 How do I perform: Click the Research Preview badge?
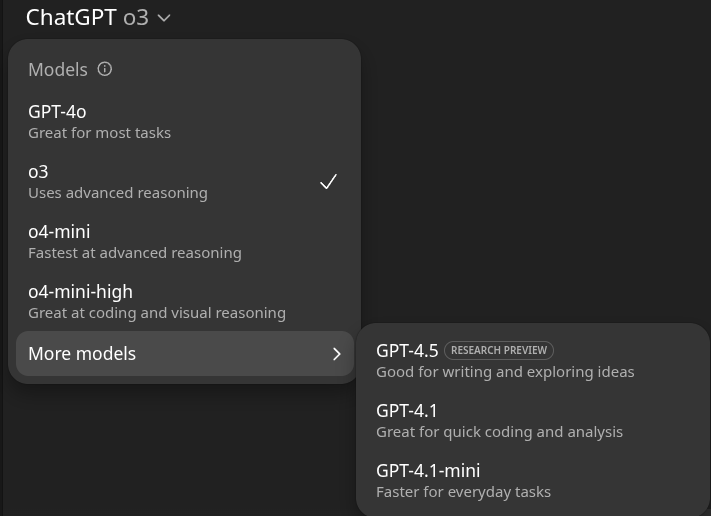499,350
